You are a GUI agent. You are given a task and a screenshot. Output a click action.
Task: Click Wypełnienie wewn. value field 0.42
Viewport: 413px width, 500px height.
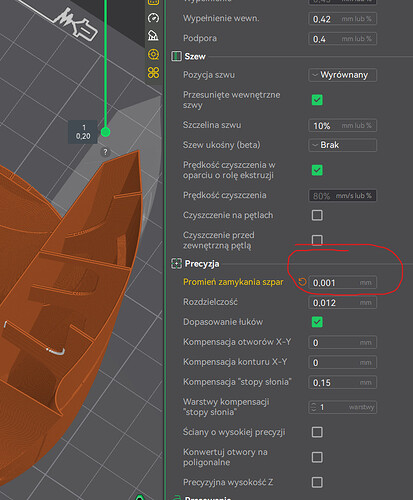click(x=343, y=19)
